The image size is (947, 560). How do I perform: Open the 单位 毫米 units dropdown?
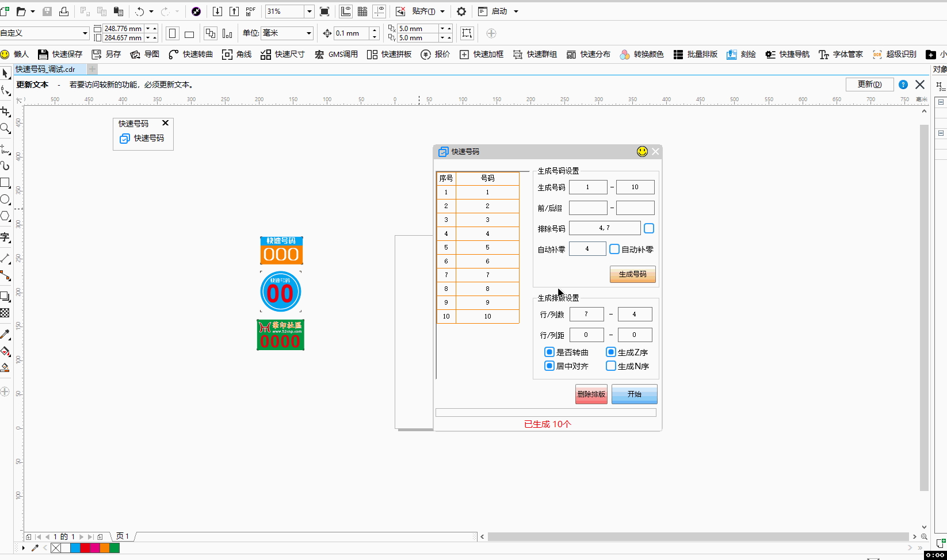(x=309, y=33)
